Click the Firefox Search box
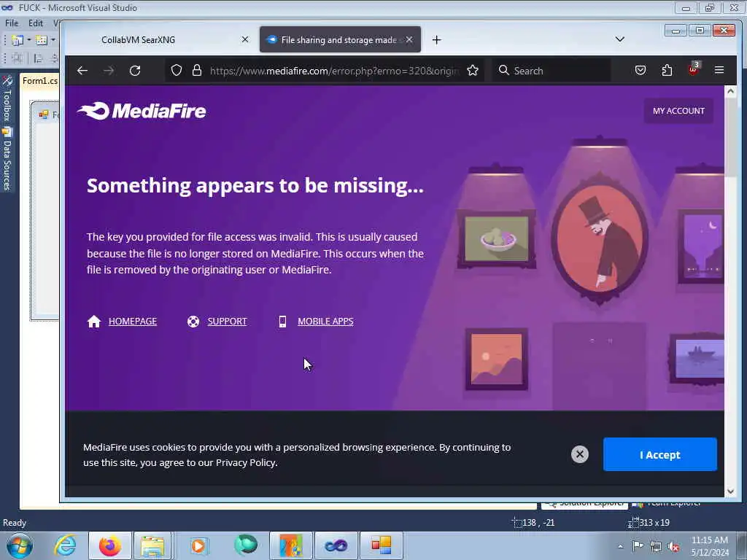 tap(551, 71)
